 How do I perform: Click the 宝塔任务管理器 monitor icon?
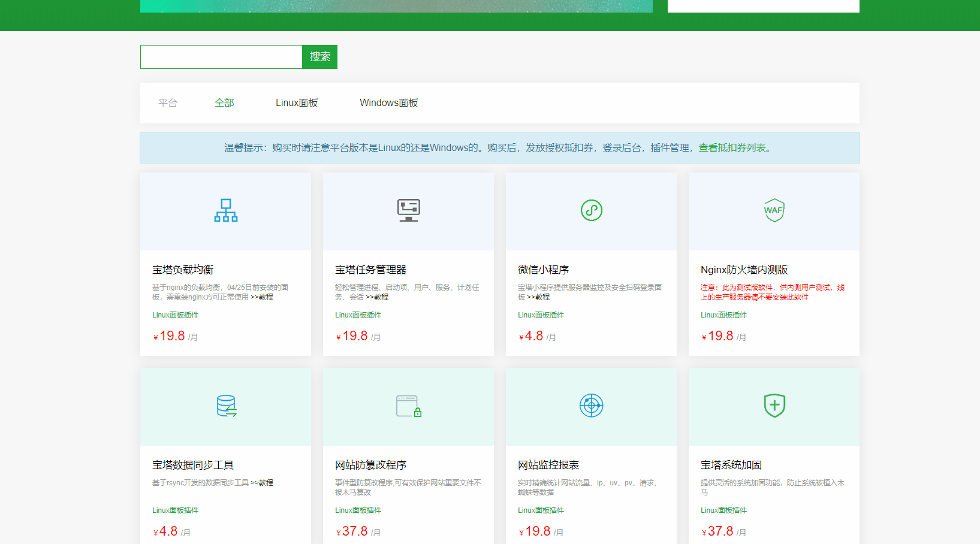click(x=409, y=210)
